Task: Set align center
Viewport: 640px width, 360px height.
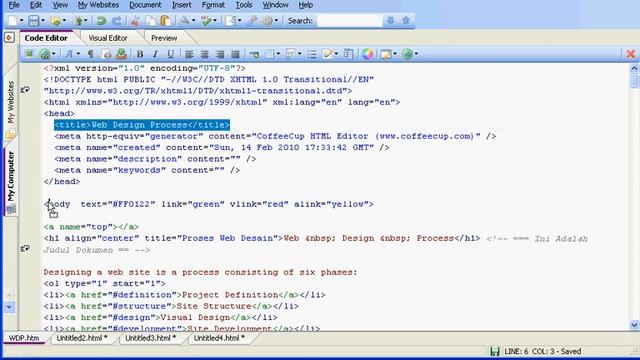Action: coord(204,54)
